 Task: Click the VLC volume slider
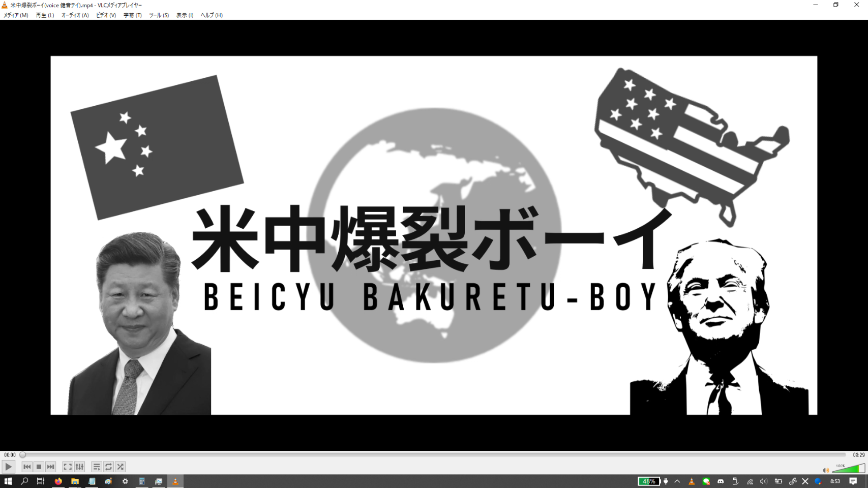point(848,468)
